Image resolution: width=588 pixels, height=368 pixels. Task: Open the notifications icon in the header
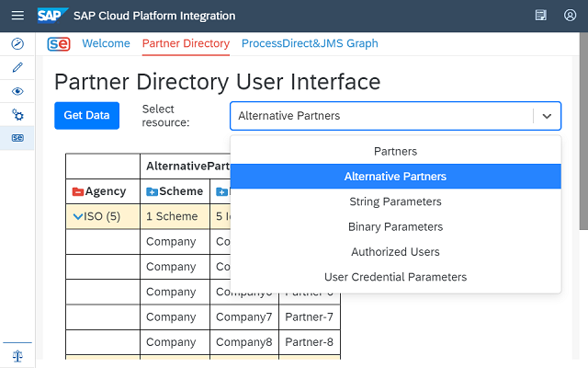(x=541, y=16)
